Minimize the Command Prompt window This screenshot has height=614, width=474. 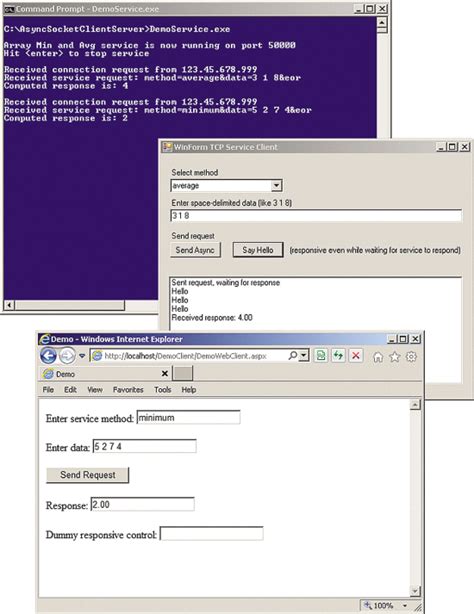(358, 9)
